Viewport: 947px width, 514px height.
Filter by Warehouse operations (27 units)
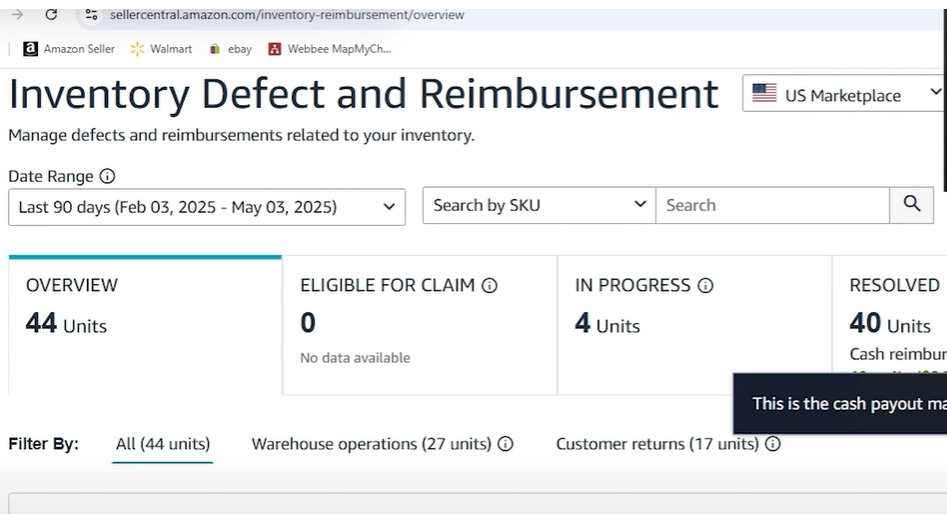click(x=371, y=444)
